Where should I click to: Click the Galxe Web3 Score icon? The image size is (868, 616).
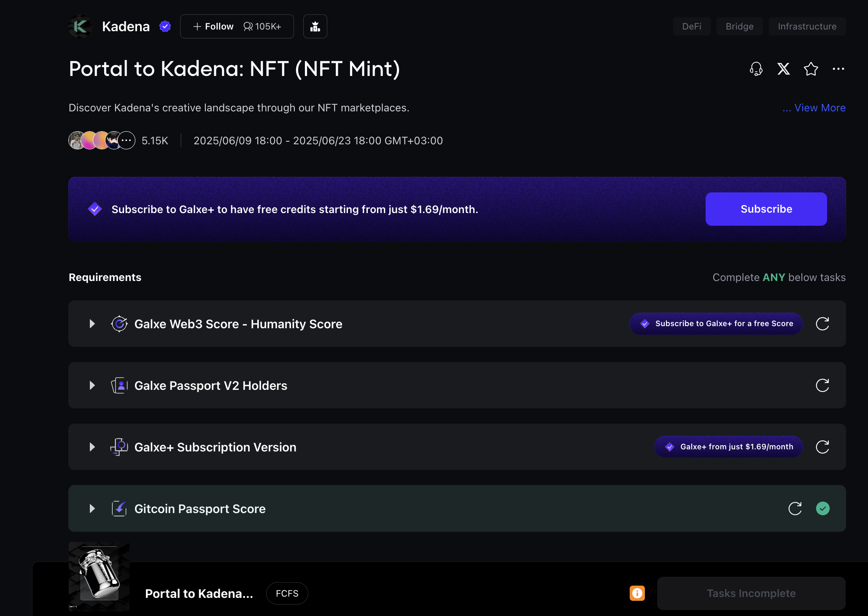click(x=119, y=324)
